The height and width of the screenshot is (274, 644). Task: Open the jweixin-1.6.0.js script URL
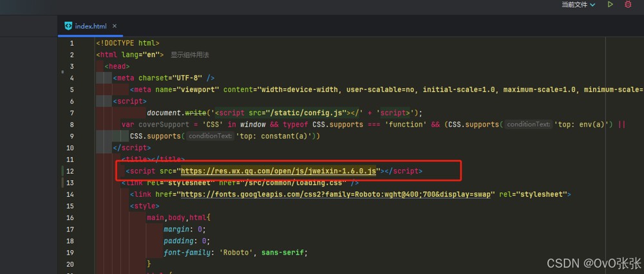(x=278, y=171)
